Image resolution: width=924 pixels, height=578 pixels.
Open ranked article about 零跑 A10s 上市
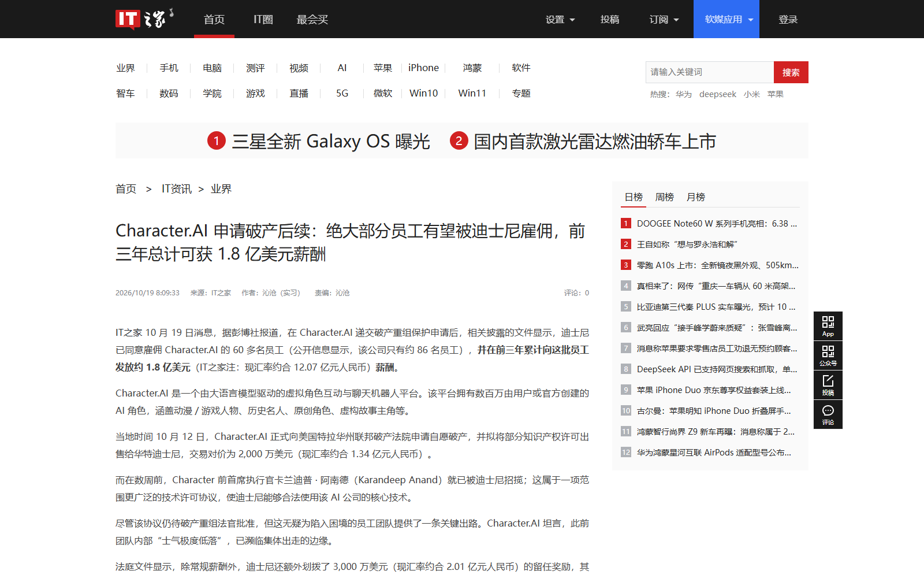click(717, 265)
